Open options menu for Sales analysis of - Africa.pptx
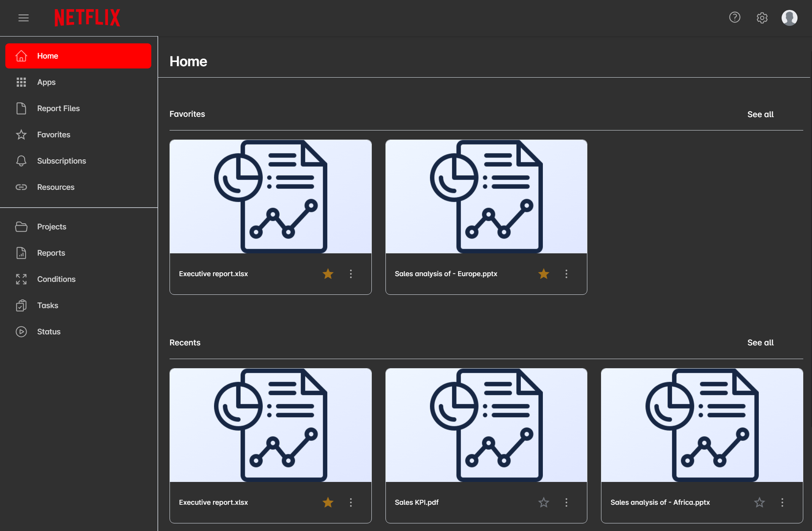Viewport: 812px width, 531px height. point(782,502)
